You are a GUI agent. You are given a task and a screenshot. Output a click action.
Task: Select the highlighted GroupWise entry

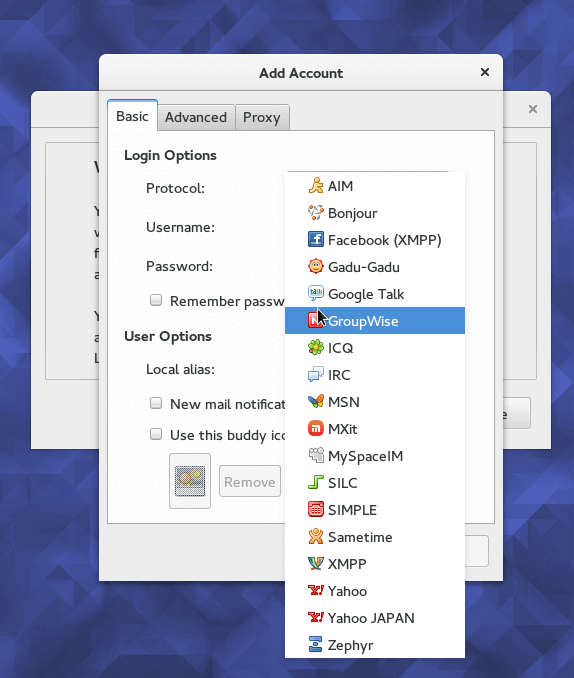click(375, 320)
